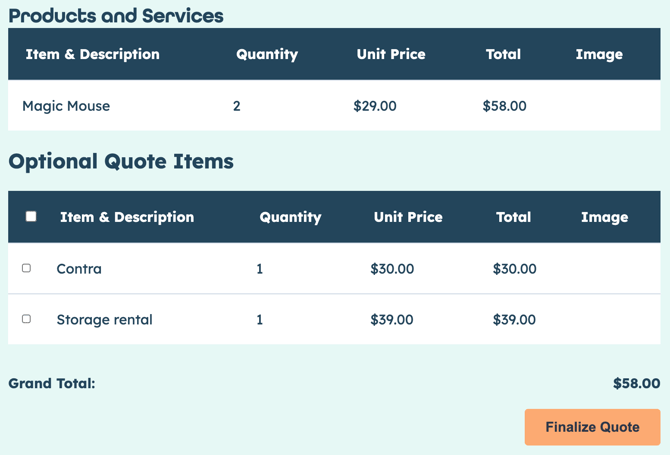670x455 pixels.
Task: Tick the Contra optional item checkbox
Action: pos(26,268)
